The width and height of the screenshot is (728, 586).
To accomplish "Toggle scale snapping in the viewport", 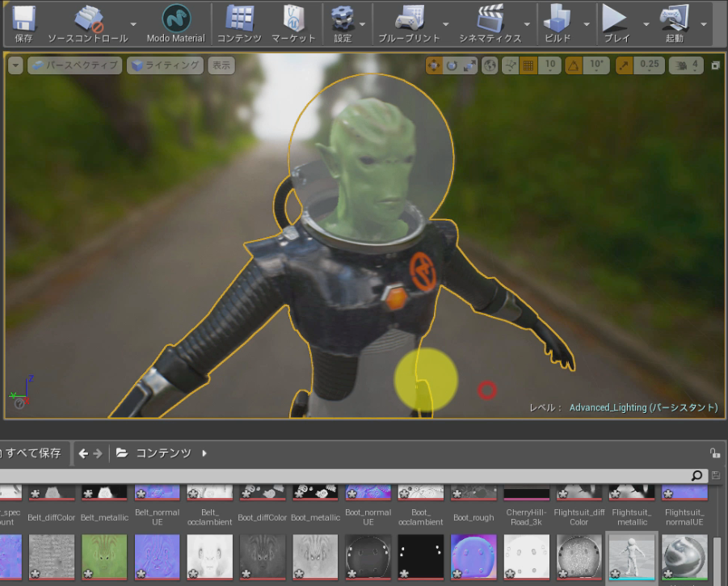I will tap(625, 65).
